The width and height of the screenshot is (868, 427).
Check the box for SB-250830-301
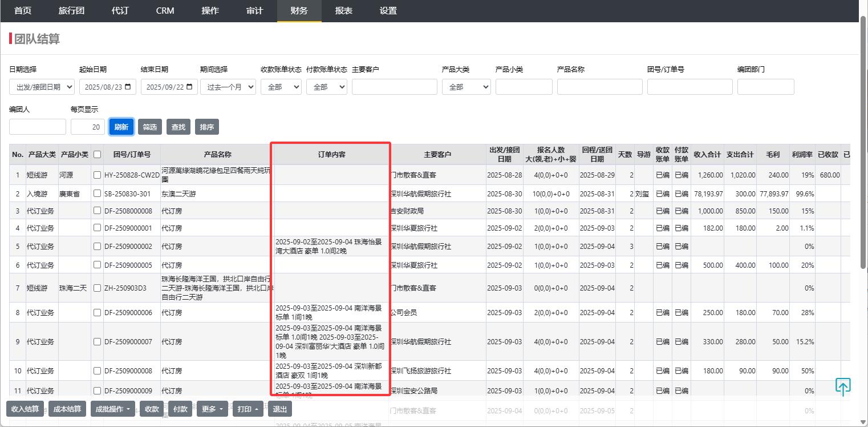(97, 194)
